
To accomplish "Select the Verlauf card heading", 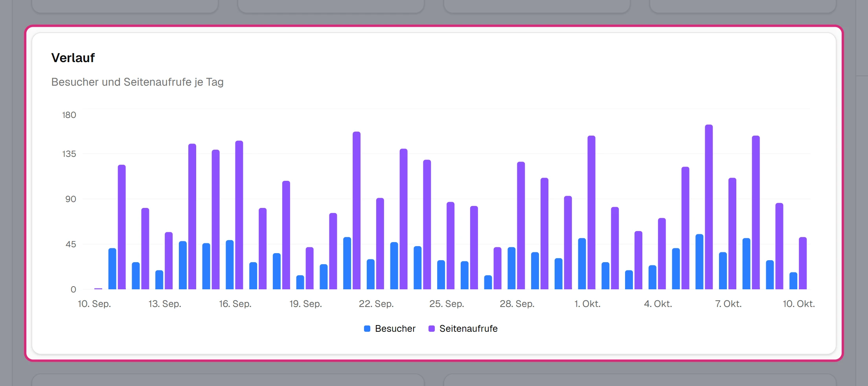I will coord(73,58).
